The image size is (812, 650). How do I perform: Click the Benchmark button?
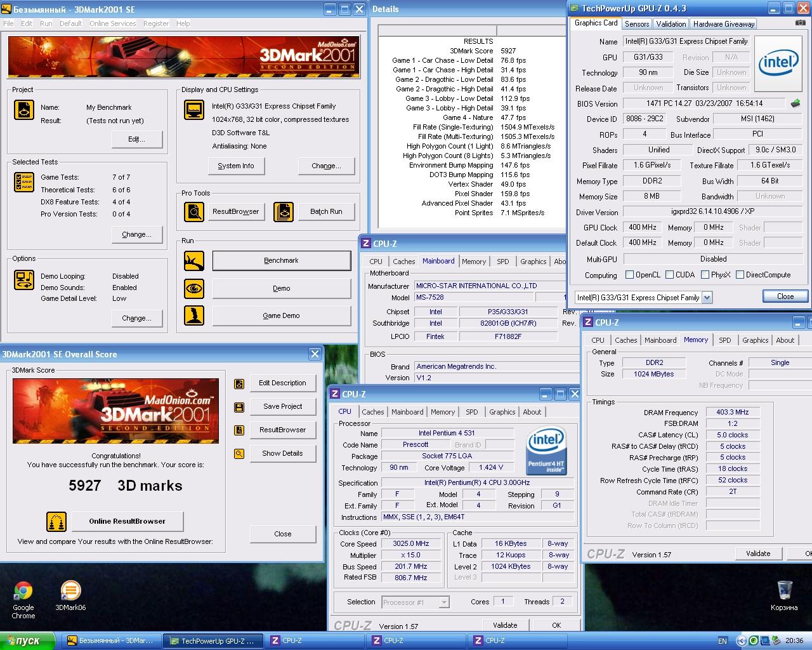point(282,261)
